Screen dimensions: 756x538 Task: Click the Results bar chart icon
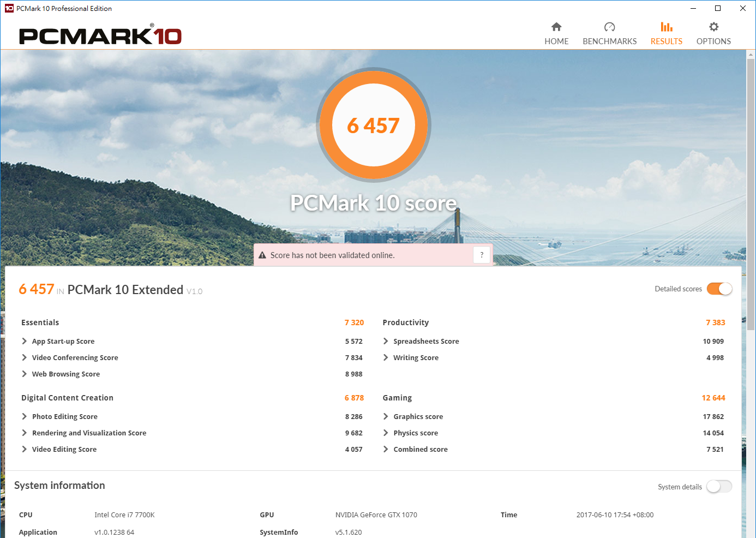tap(666, 27)
